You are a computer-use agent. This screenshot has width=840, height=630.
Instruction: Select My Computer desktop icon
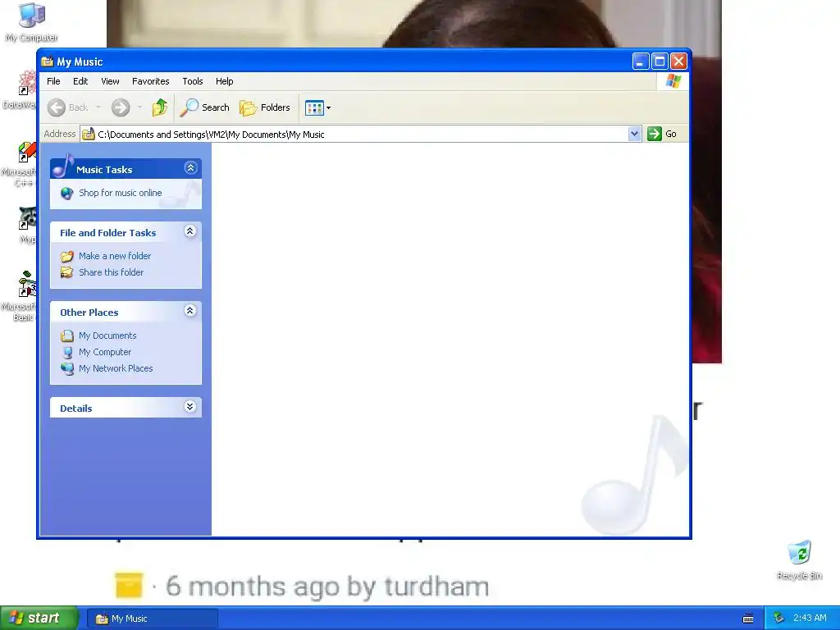pyautogui.click(x=32, y=22)
